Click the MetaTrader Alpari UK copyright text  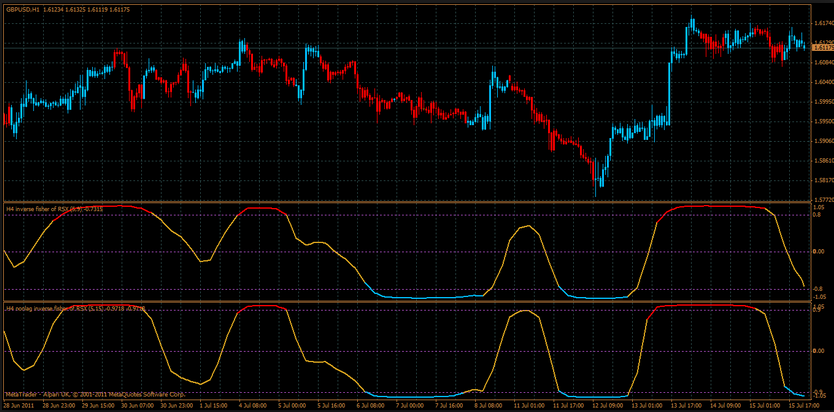[95, 395]
